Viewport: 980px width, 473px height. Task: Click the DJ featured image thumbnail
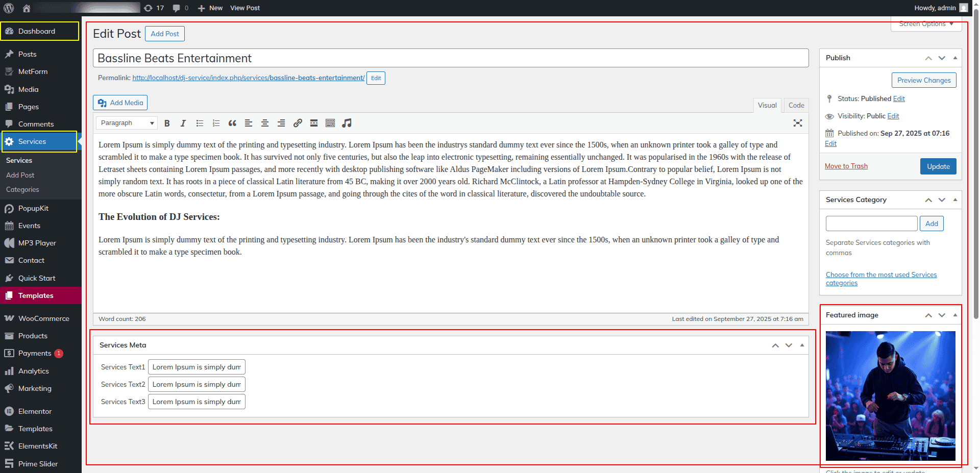tap(890, 395)
